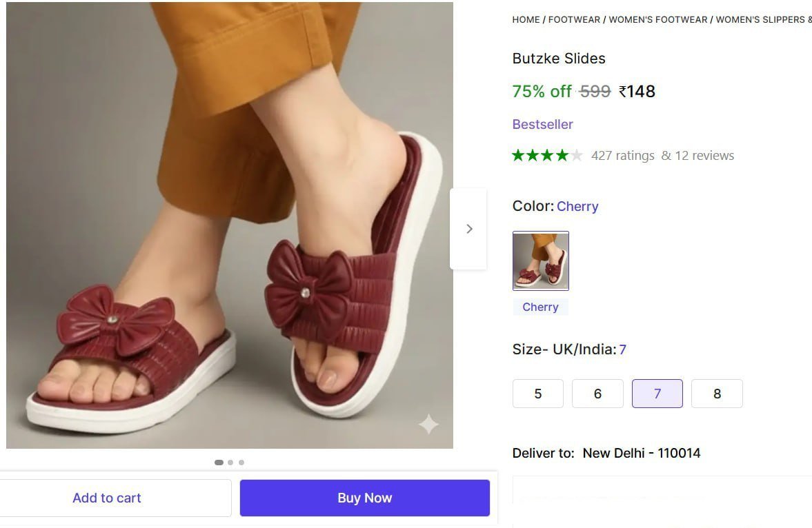Select the first image carousel dot
This screenshot has width=812, height=528.
point(219,463)
